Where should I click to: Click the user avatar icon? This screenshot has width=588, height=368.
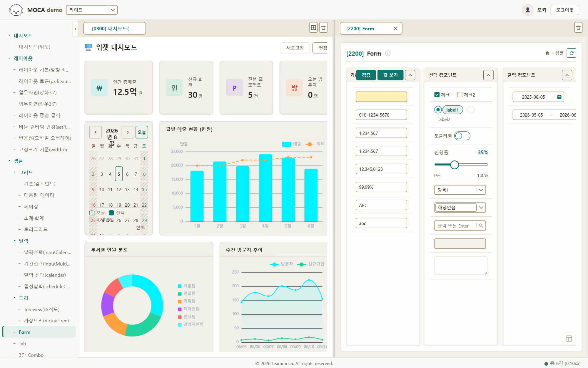(528, 10)
